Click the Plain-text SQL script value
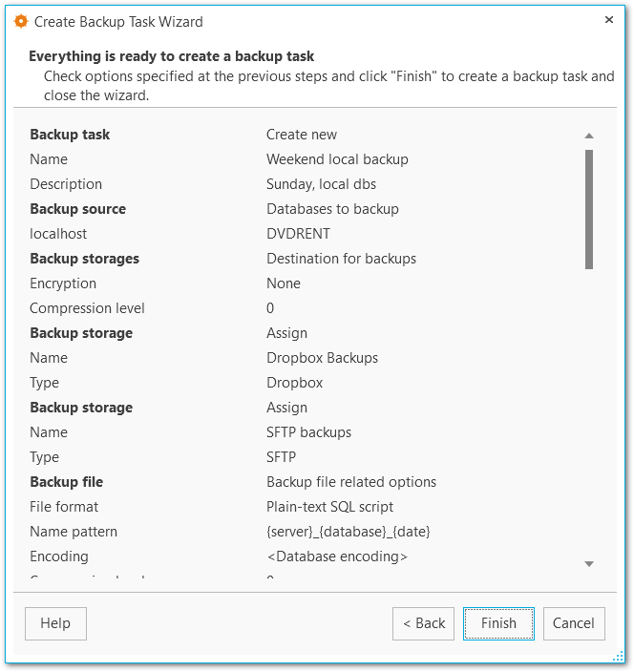The height and width of the screenshot is (672, 634). 329,507
